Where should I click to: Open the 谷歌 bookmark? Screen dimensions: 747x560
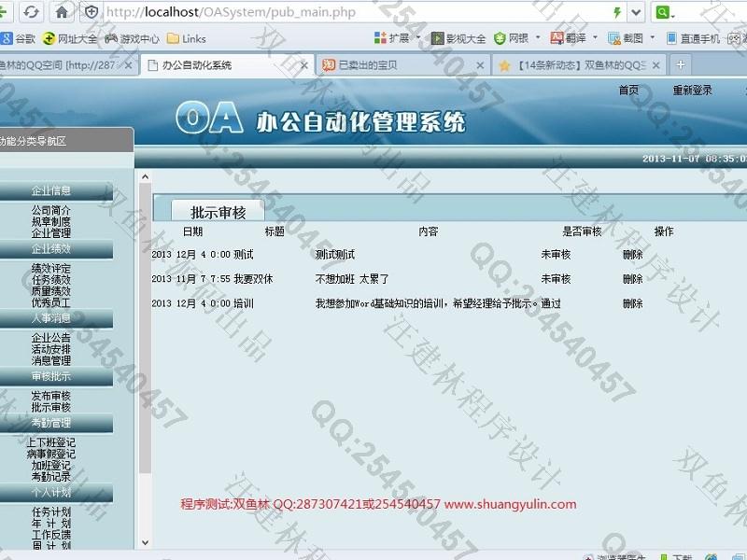(x=18, y=38)
